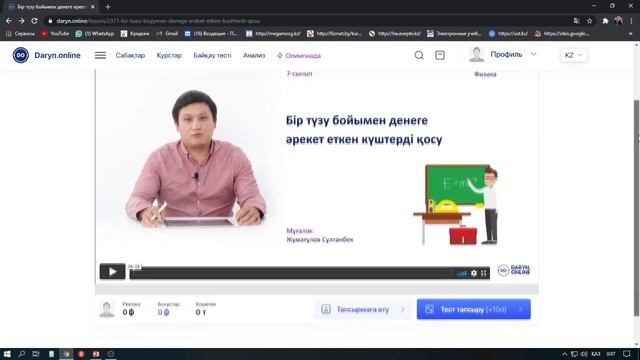Close the current browser tab
Image resolution: width=640 pixels, height=360 pixels.
pyautogui.click(x=93, y=7)
